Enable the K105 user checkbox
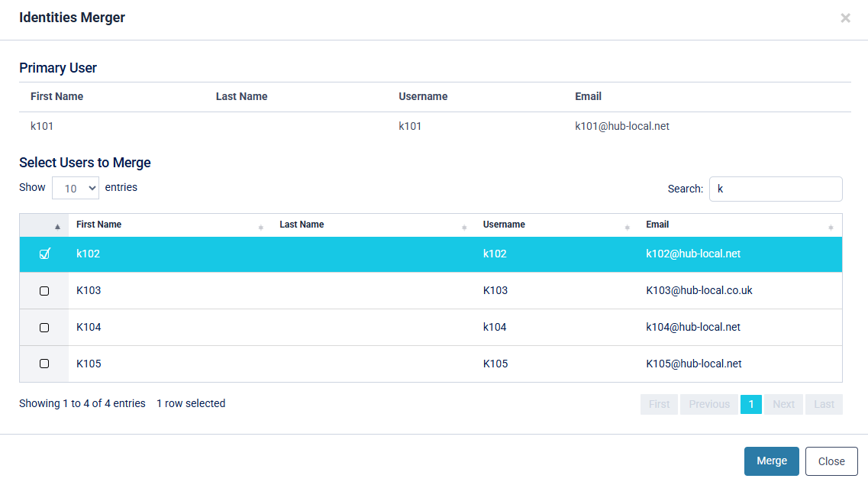This screenshot has width=868, height=485. coord(44,364)
